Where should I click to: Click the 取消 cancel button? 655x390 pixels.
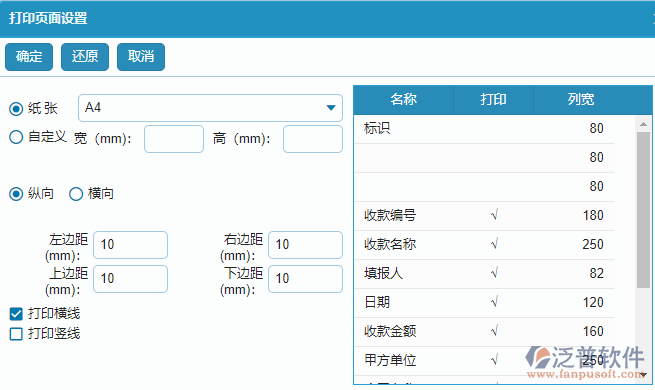coord(141,57)
